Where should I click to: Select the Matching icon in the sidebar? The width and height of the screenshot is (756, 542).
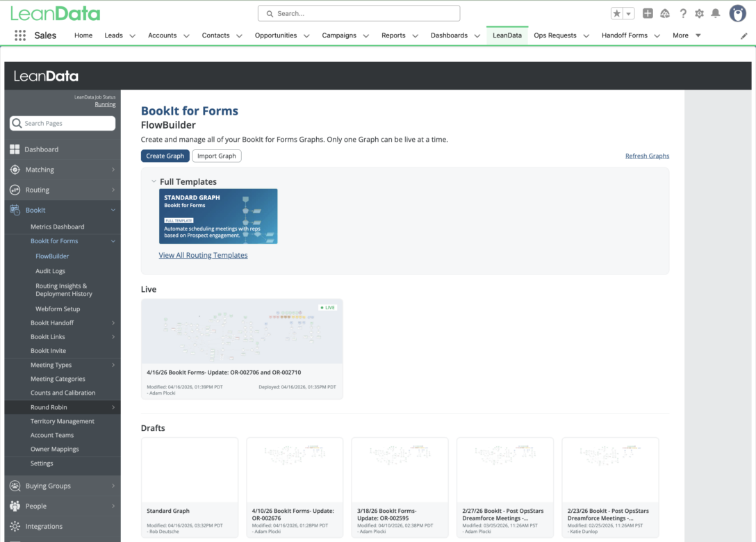point(15,169)
